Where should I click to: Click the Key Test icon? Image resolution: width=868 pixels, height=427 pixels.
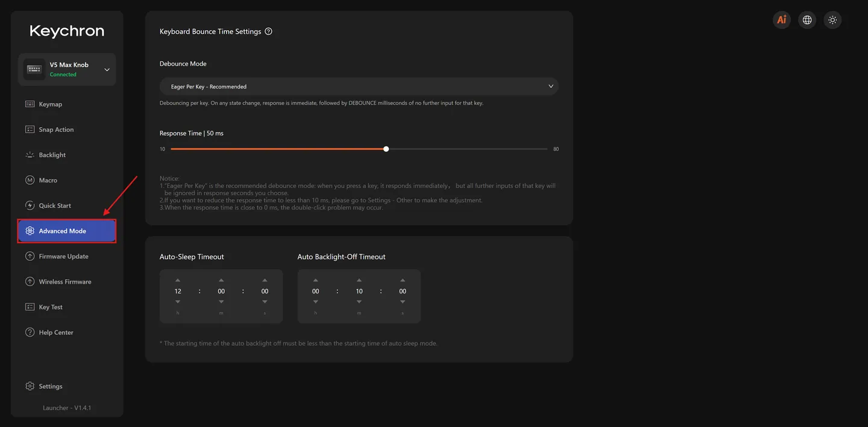coord(30,307)
